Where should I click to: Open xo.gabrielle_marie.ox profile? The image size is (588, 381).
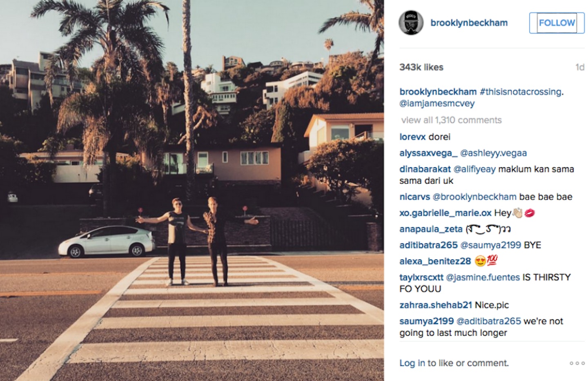click(445, 213)
